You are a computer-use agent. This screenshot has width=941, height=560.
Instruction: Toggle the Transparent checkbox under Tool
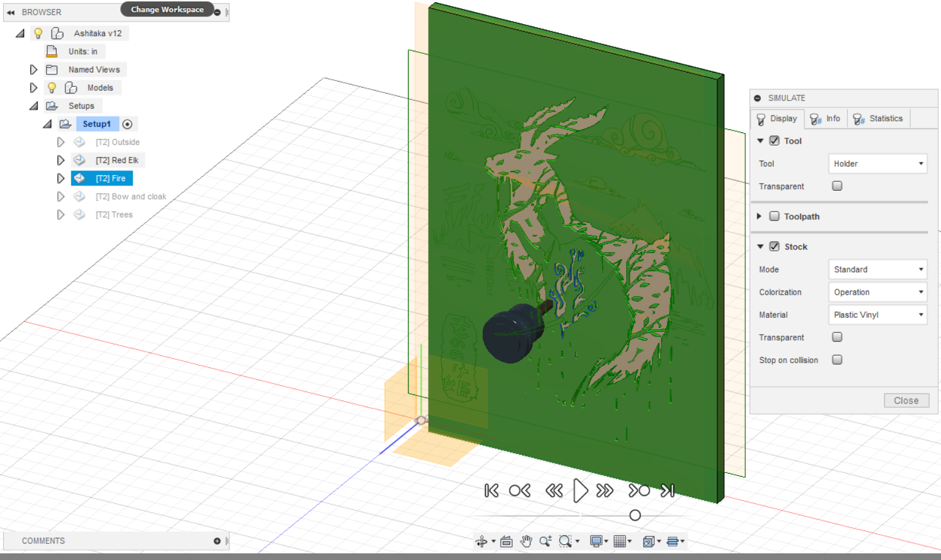point(837,185)
